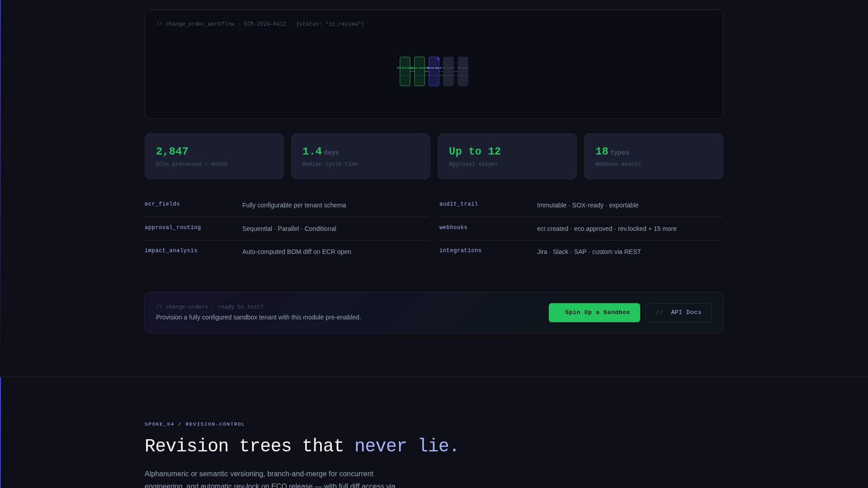
Task: Click the integrations feature row
Action: pyautogui.click(x=460, y=251)
